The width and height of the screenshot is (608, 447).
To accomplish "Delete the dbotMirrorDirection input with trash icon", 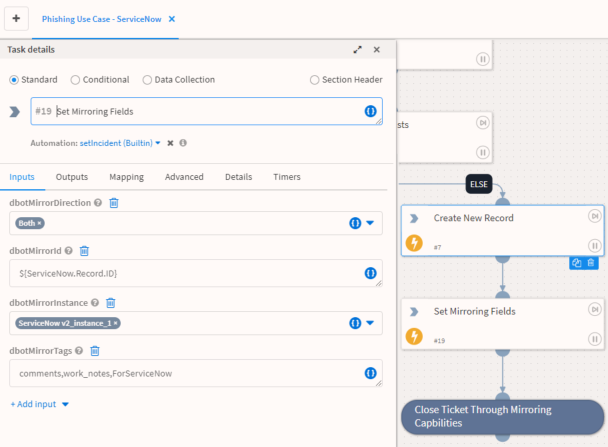I will 114,202.
